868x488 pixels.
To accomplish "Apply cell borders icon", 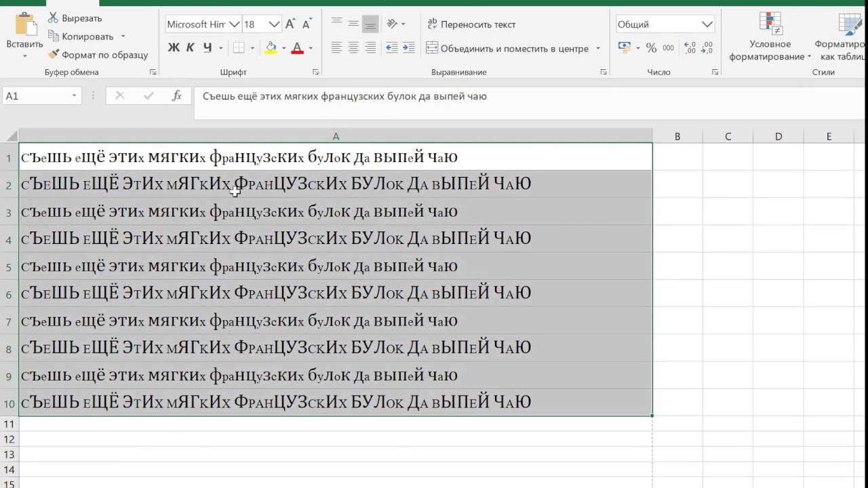I will pyautogui.click(x=239, y=47).
